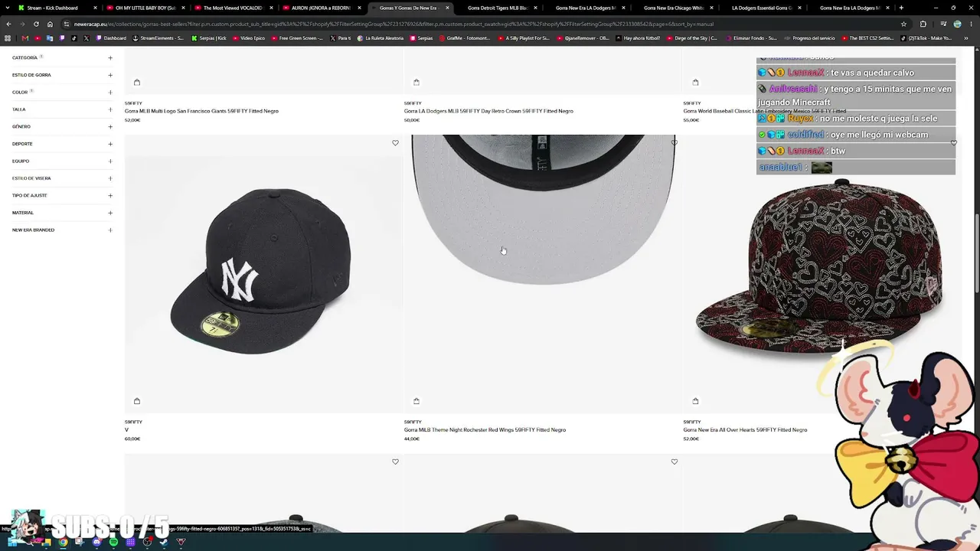Screen dimensions: 980x551
Task: Favorite the NY Yankees navy cap
Action: tap(395, 143)
